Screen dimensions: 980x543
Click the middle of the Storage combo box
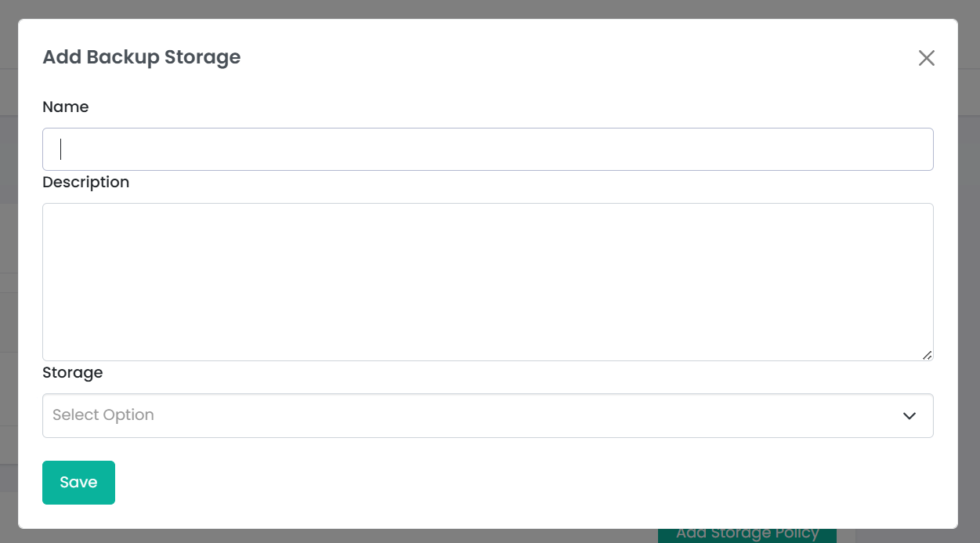pyautogui.click(x=487, y=415)
